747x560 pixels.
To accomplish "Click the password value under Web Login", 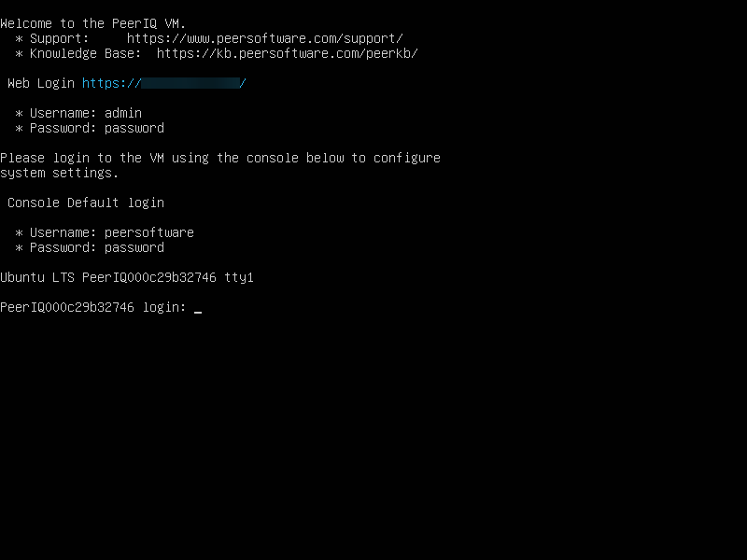I will pyautogui.click(x=134, y=128).
